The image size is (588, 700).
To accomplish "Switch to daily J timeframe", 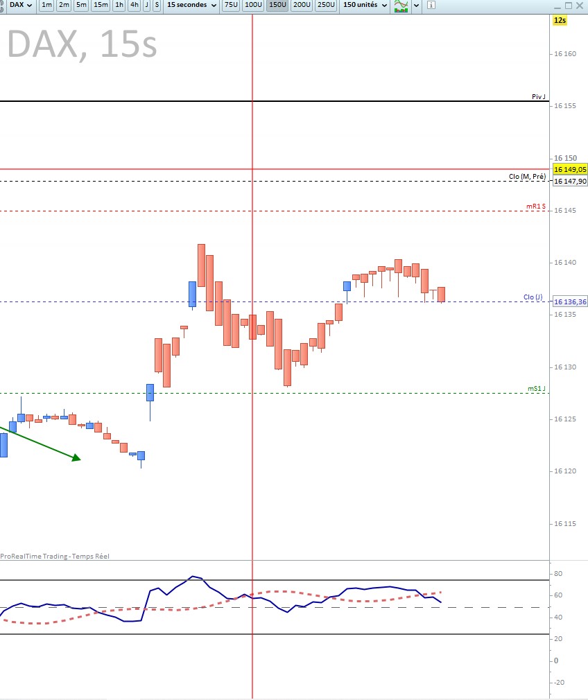I will (146, 5).
